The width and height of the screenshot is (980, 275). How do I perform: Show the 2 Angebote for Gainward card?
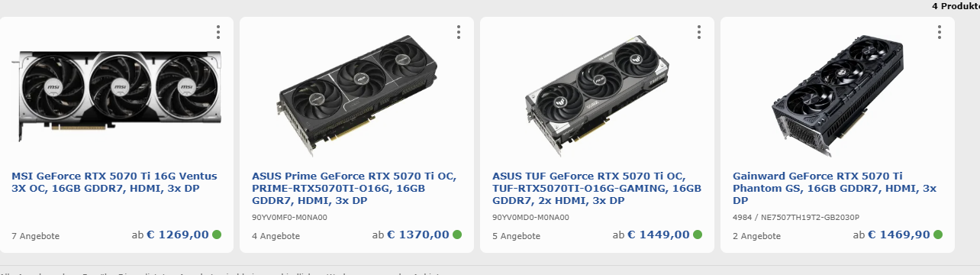click(x=756, y=236)
